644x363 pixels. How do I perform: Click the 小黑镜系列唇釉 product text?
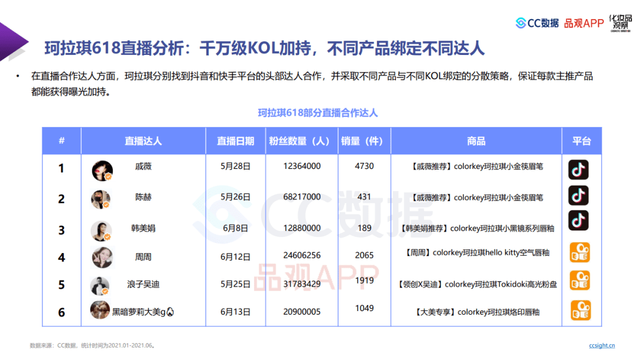(x=476, y=229)
